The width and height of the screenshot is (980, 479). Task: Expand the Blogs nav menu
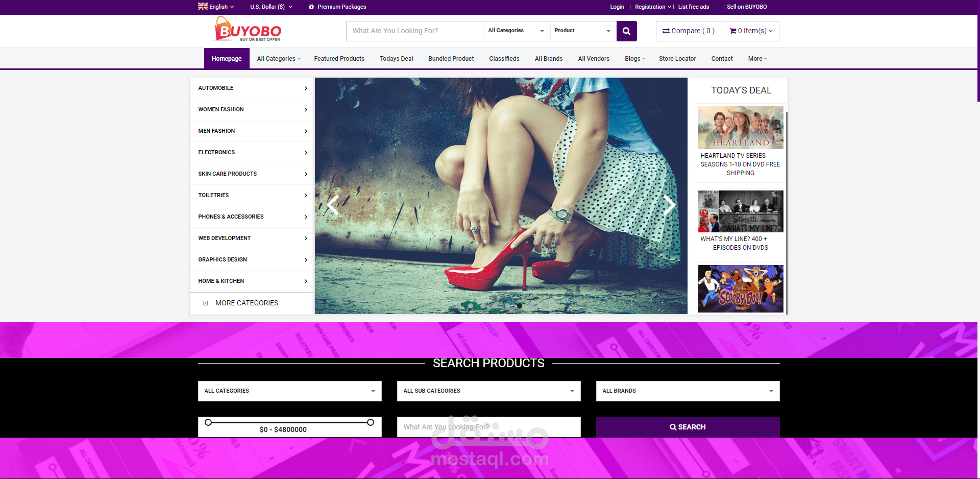635,59
